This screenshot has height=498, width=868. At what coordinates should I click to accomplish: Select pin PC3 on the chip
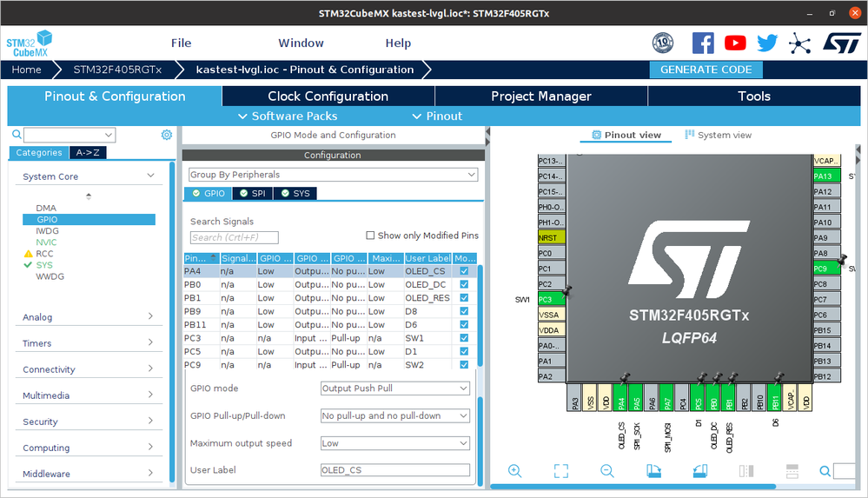coord(552,299)
